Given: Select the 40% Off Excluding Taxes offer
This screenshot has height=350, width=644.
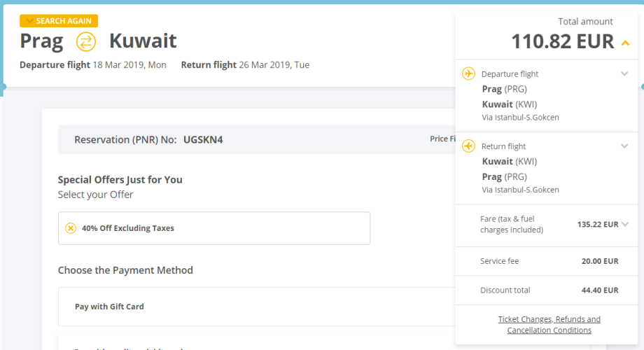Looking at the screenshot, I should [213, 228].
